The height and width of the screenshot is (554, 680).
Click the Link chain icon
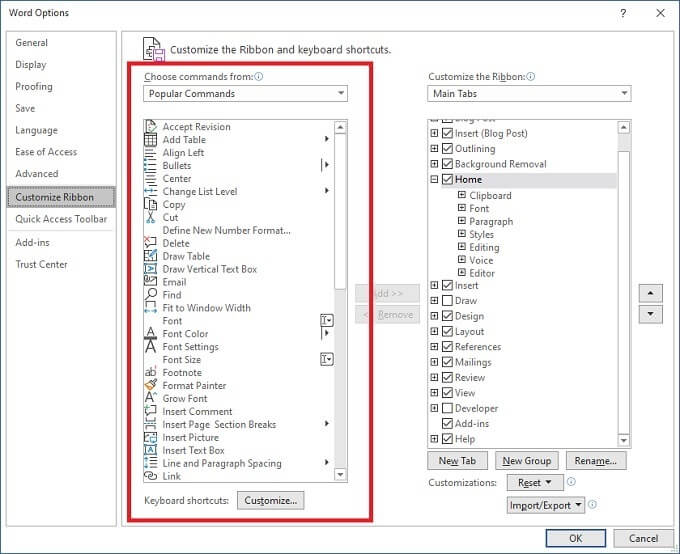coord(150,476)
